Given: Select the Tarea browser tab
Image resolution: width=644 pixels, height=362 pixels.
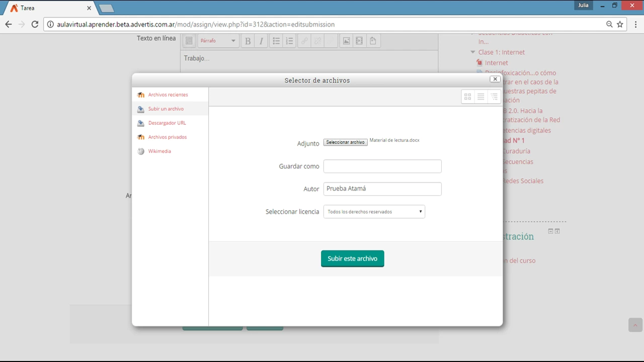Looking at the screenshot, I should [49, 8].
